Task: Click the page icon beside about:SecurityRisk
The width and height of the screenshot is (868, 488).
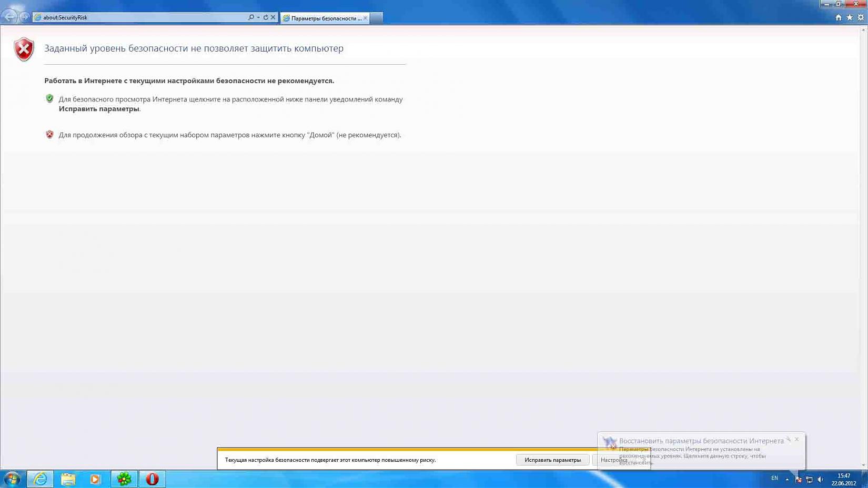Action: click(37, 17)
